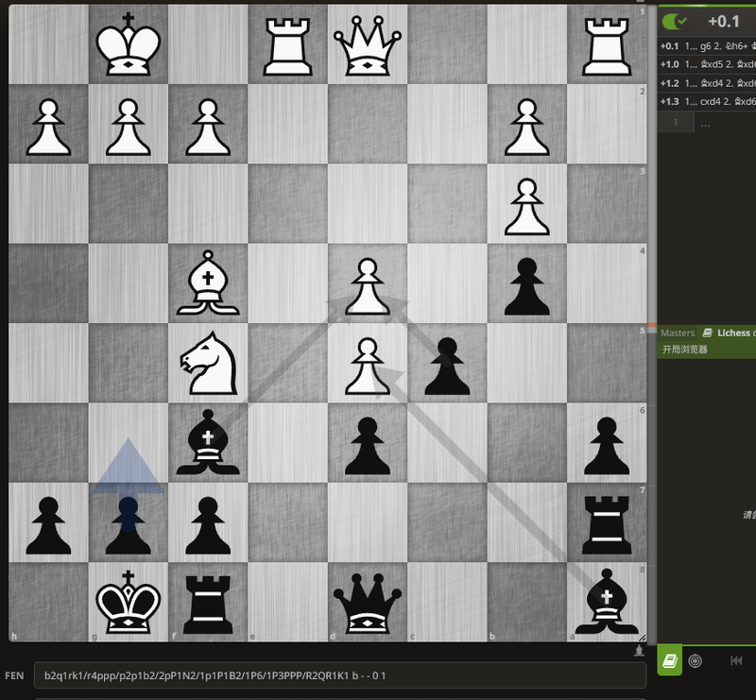Image resolution: width=756 pixels, height=700 pixels.
Task: Select the +1.3 engine line with cxd4
Action: 707,101
